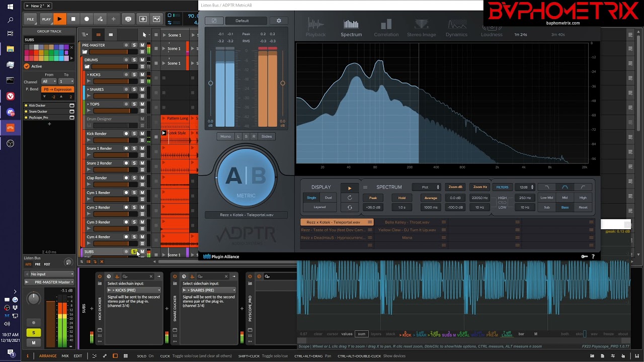Open the Windows Start menu
The width and height of the screenshot is (644, 362).
point(10,7)
